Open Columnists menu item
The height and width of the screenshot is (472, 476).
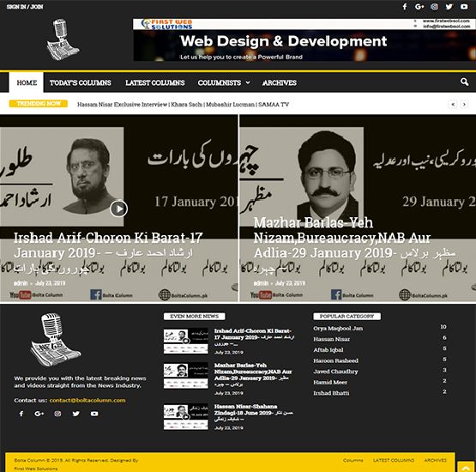pyautogui.click(x=220, y=82)
